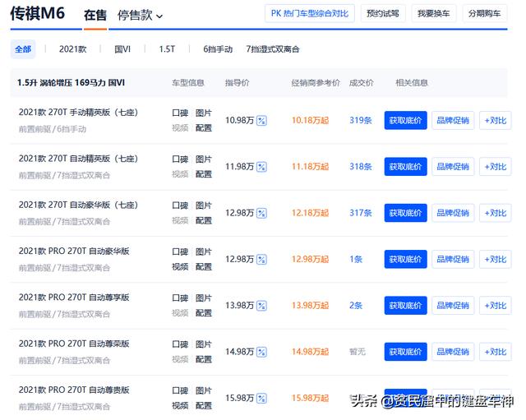The image size is (526, 420).
Task: Click dealer price 10.18万起
Action: point(311,121)
